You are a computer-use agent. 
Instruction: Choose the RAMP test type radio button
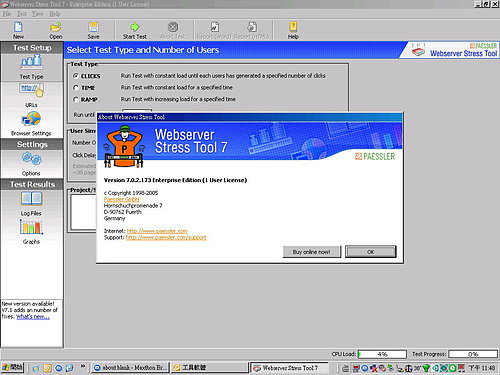point(76,99)
